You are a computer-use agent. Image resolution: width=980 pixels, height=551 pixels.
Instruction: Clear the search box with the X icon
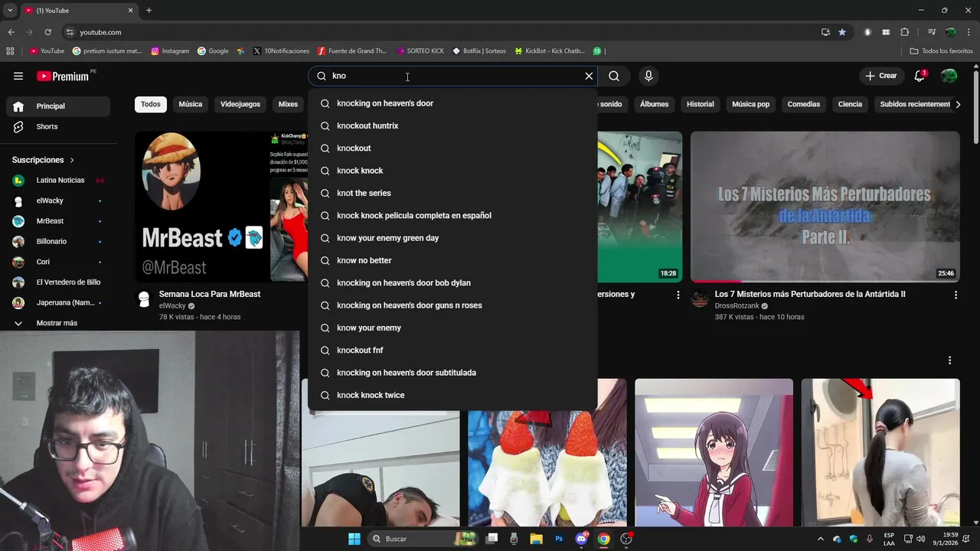point(589,76)
